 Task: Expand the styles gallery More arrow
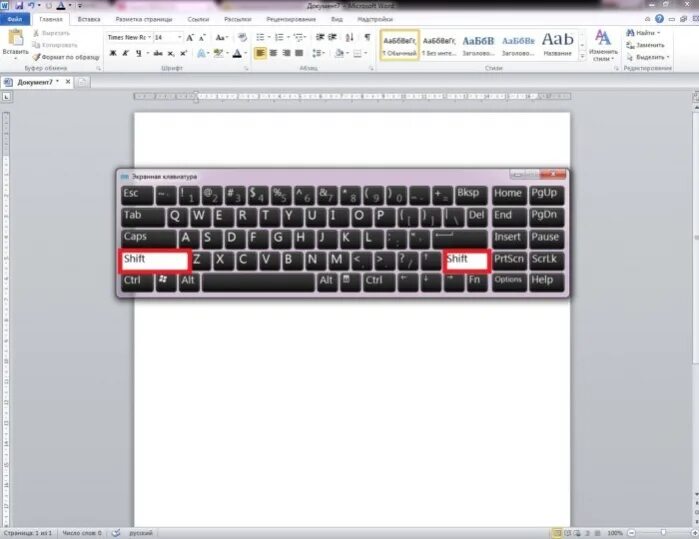tap(582, 57)
